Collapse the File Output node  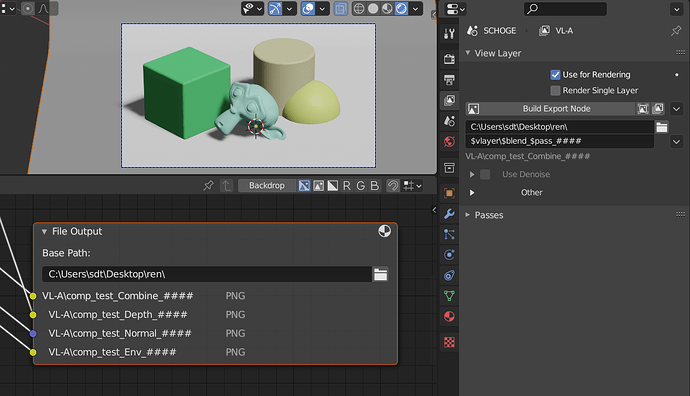pyautogui.click(x=44, y=231)
